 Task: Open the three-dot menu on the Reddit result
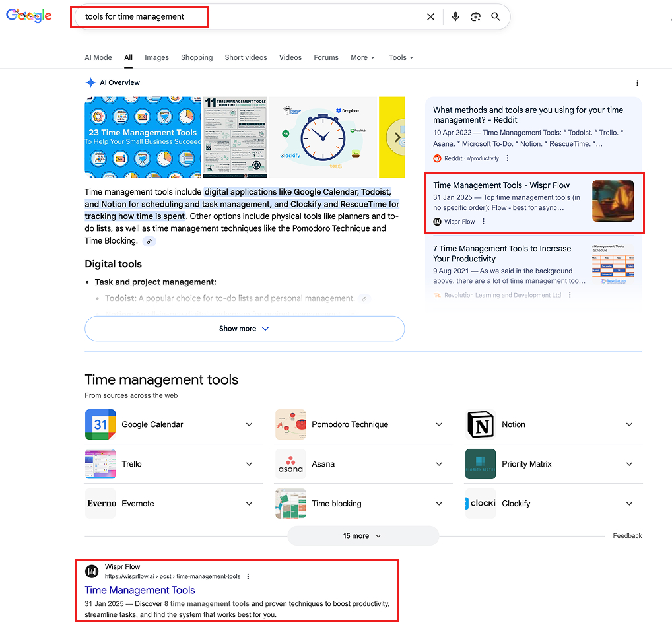(x=507, y=158)
